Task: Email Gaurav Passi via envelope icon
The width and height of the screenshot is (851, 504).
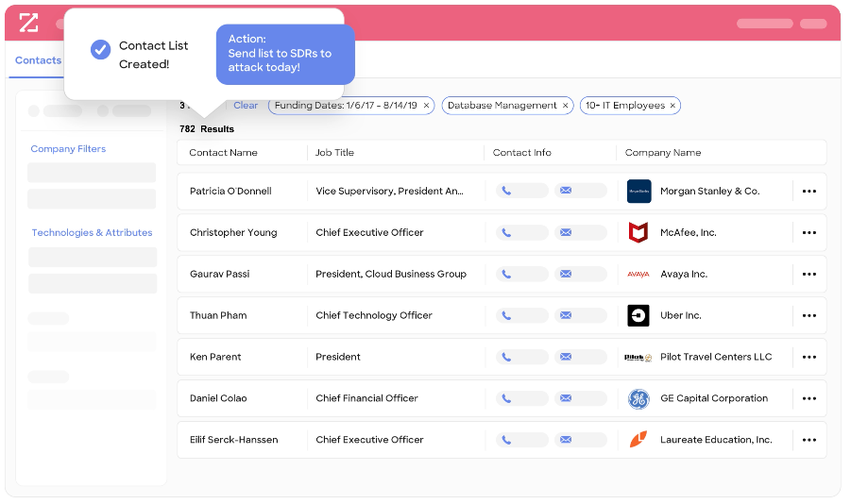Action: [x=566, y=274]
